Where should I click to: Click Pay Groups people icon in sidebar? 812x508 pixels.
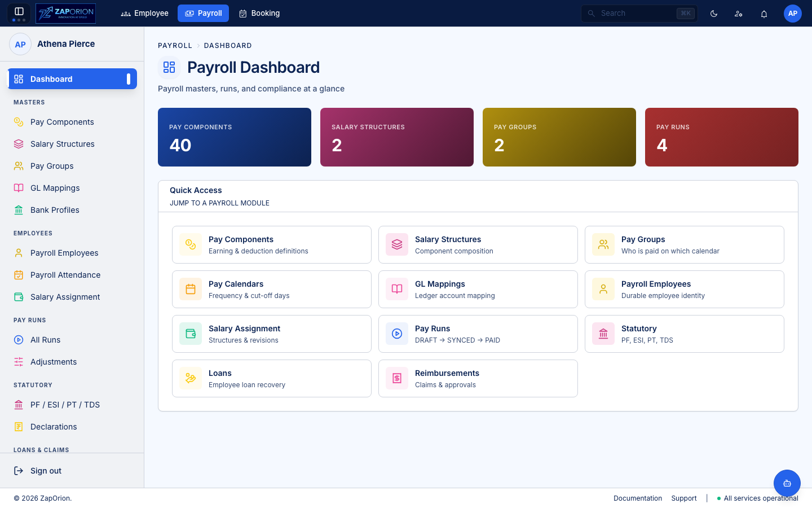click(x=19, y=166)
